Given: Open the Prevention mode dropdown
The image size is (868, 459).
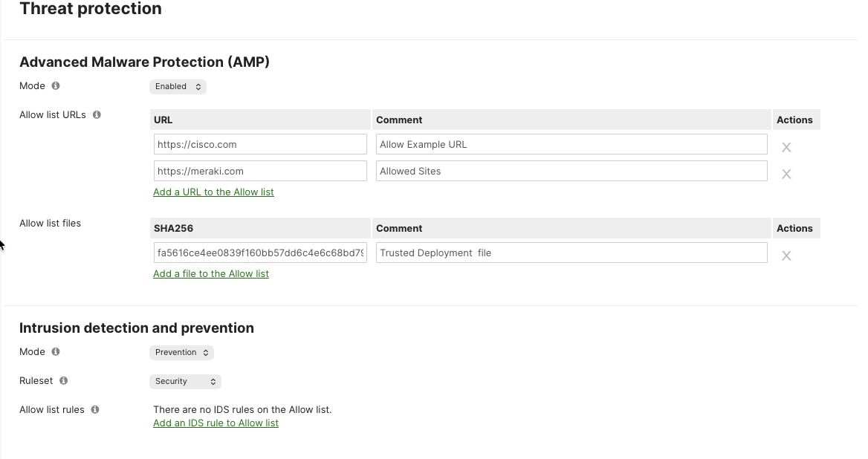Looking at the screenshot, I should click(181, 352).
